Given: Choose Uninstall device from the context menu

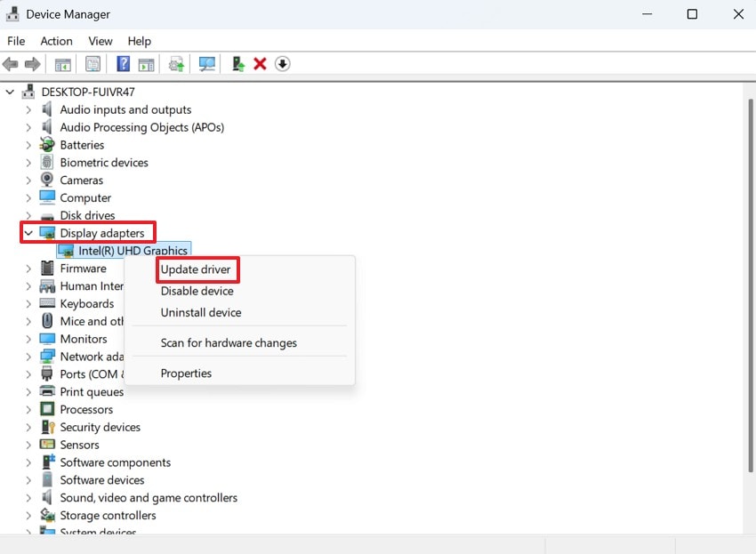Looking at the screenshot, I should point(200,312).
